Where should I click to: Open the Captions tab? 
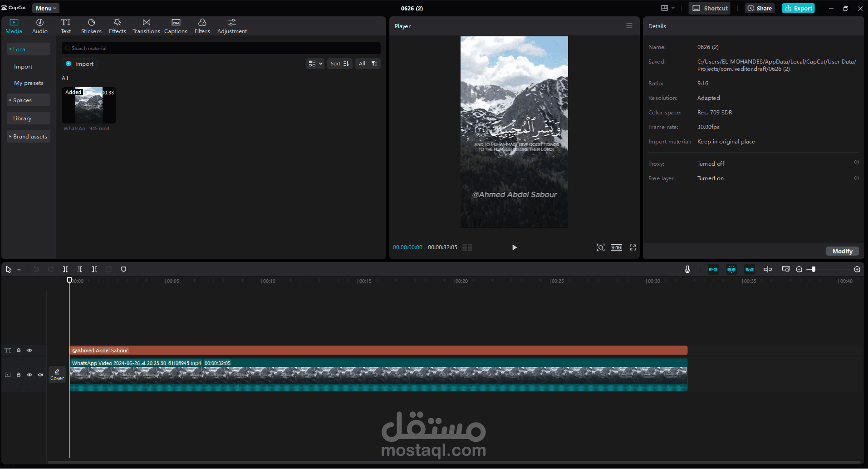pos(176,26)
